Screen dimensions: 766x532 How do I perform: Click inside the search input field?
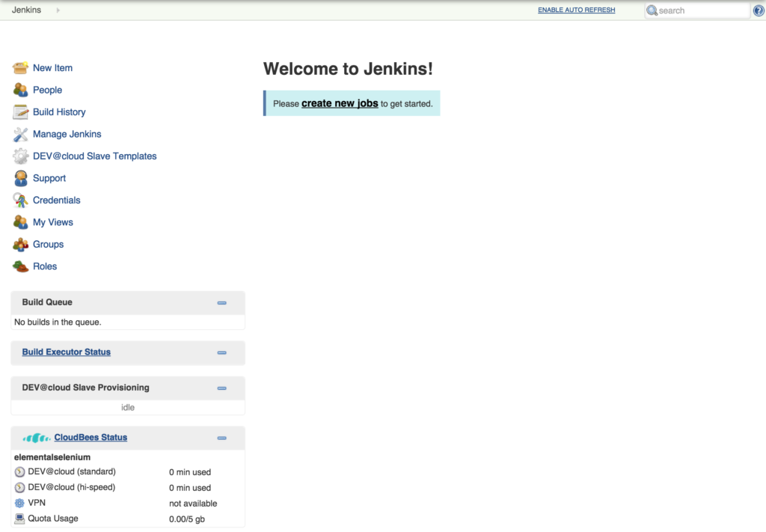(699, 10)
